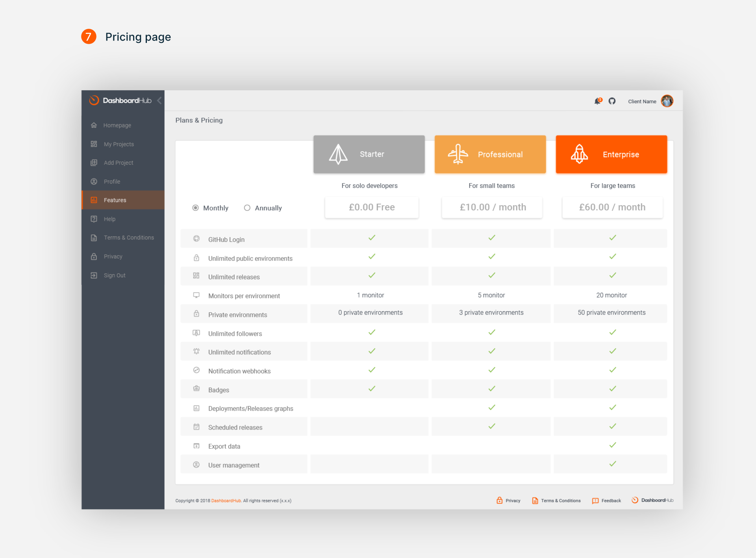Click '3 private environments' cell
The width and height of the screenshot is (756, 558).
(491, 313)
